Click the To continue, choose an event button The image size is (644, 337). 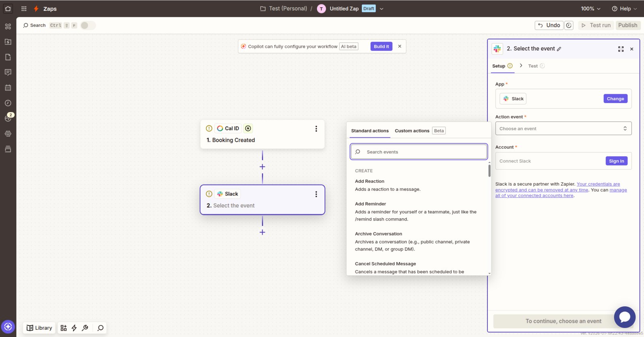563,321
